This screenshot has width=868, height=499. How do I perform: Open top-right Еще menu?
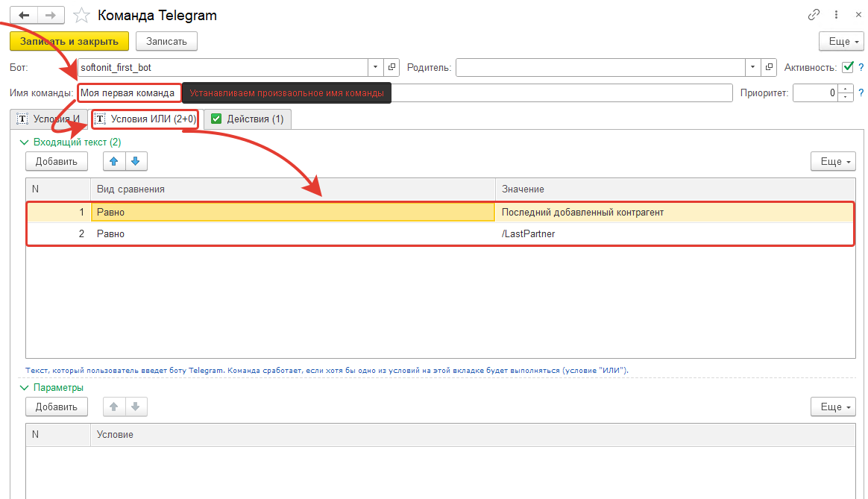tap(840, 42)
